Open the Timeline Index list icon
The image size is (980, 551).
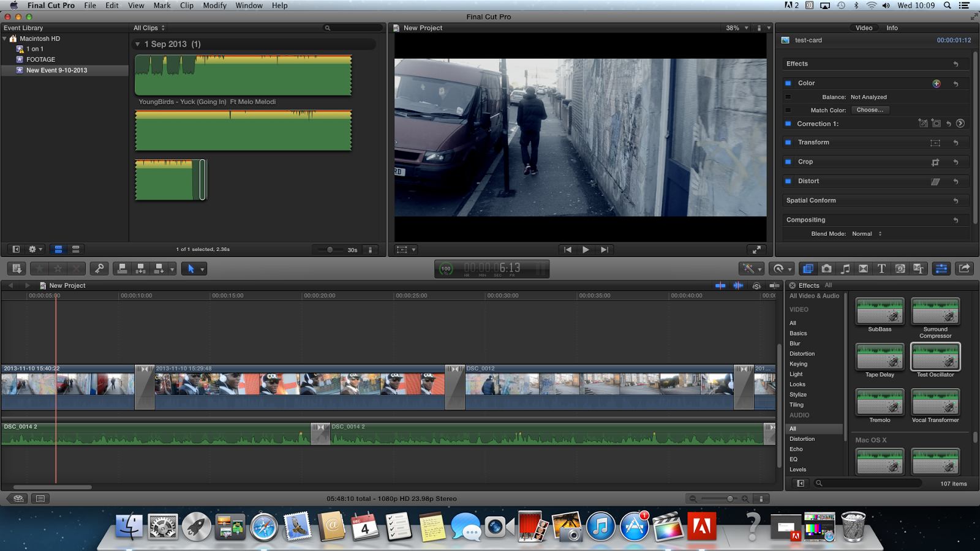(x=40, y=498)
